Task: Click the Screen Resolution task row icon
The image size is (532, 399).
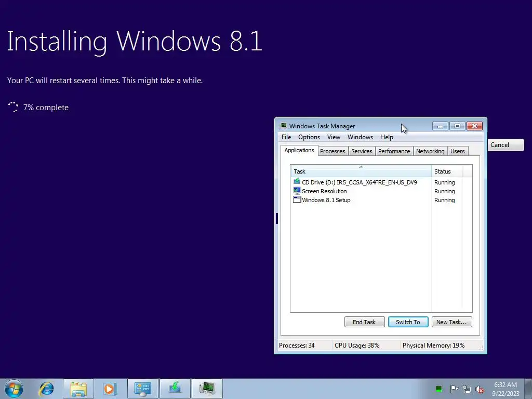Action: click(x=297, y=191)
